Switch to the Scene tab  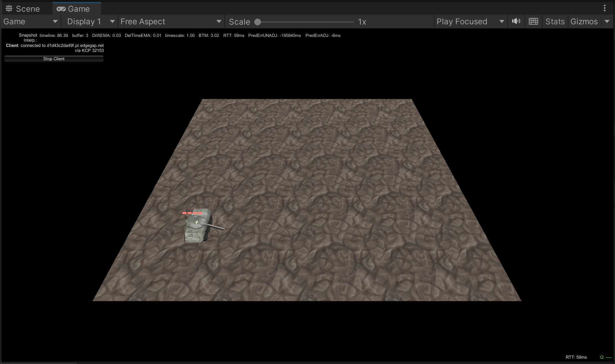[23, 9]
